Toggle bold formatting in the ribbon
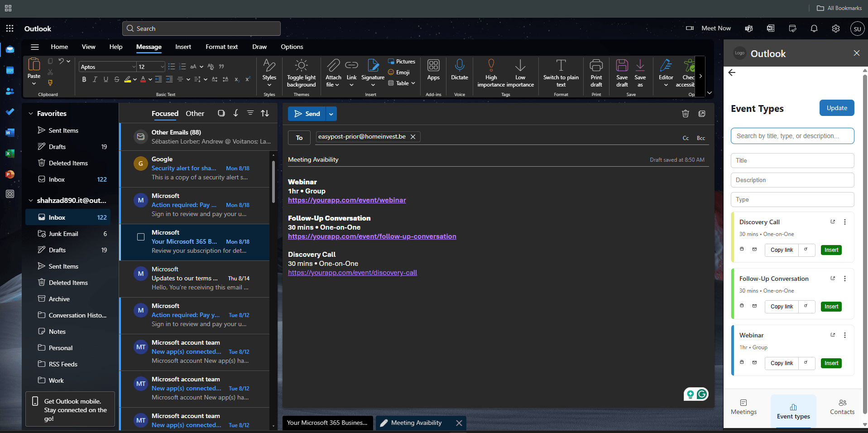The width and height of the screenshot is (868, 433). point(84,79)
